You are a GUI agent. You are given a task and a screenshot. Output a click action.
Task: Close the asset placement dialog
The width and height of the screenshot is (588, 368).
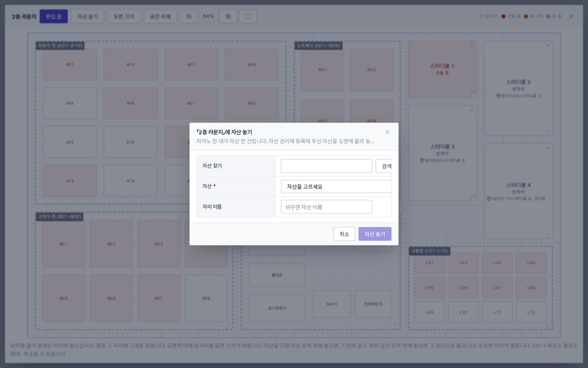click(387, 132)
